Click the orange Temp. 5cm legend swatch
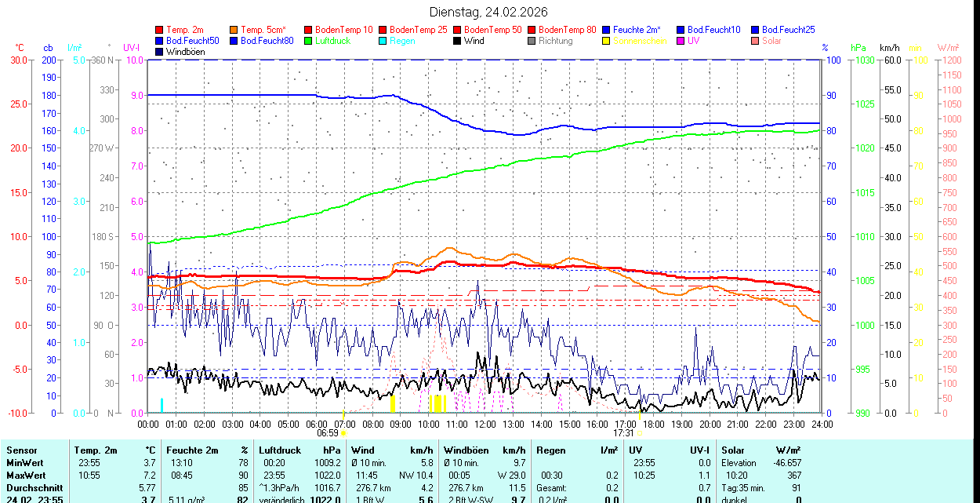 (234, 30)
